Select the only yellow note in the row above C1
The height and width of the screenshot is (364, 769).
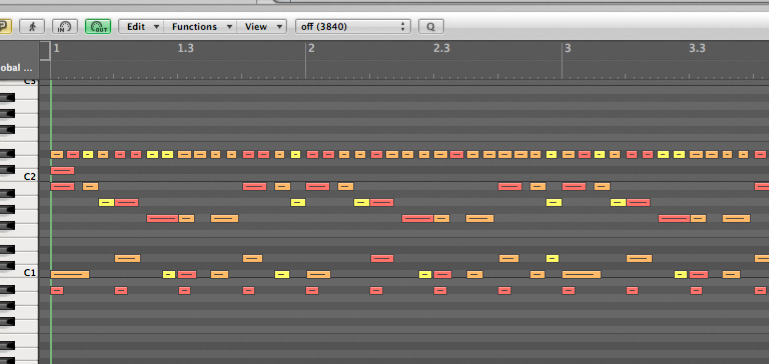click(x=552, y=259)
